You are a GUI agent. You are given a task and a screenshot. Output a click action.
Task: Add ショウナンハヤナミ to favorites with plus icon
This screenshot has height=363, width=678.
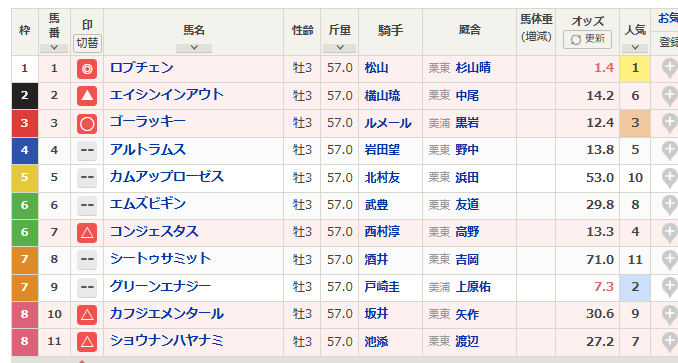pos(670,342)
